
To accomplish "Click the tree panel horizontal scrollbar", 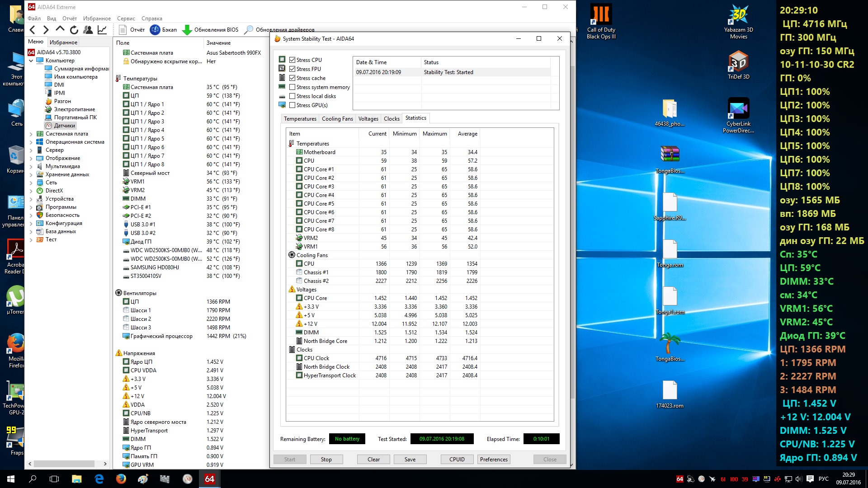I will pos(63,464).
